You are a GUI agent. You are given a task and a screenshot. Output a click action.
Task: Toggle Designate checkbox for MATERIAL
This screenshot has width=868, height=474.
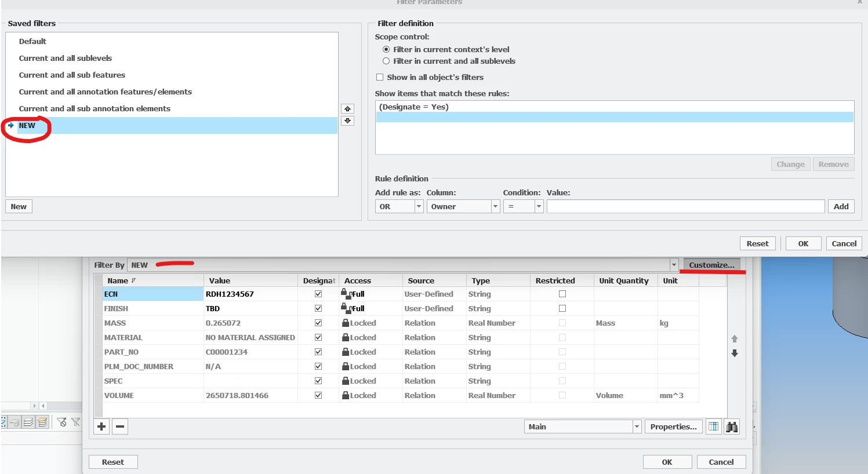coord(318,337)
